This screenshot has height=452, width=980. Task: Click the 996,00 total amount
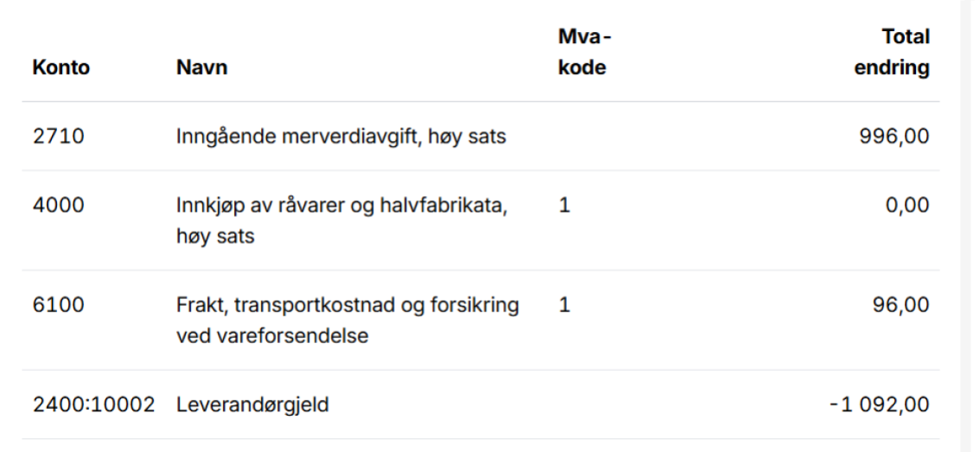pyautogui.click(x=894, y=136)
